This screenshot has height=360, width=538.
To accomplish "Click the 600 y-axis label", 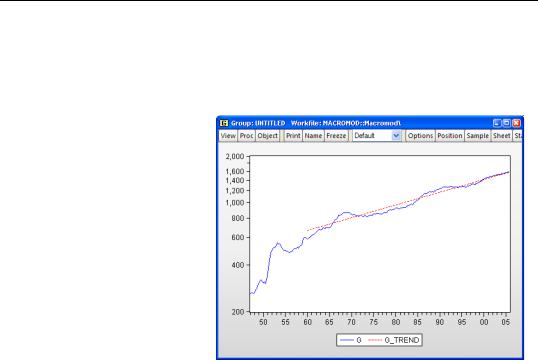I will point(238,237).
